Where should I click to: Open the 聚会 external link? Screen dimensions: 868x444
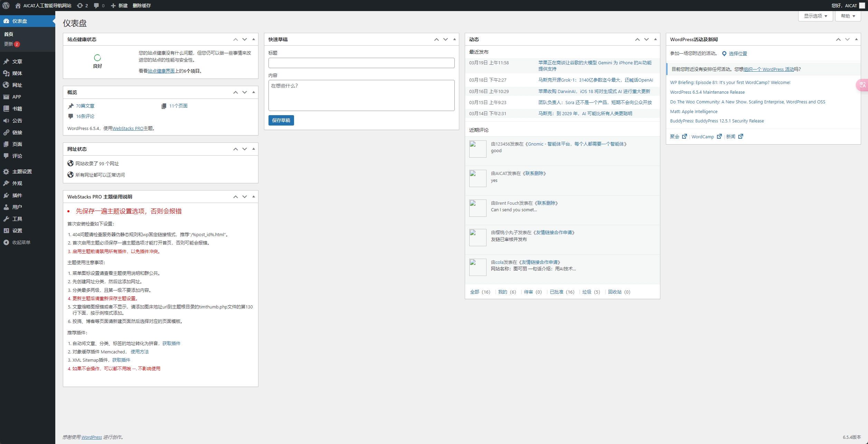[x=678, y=137]
